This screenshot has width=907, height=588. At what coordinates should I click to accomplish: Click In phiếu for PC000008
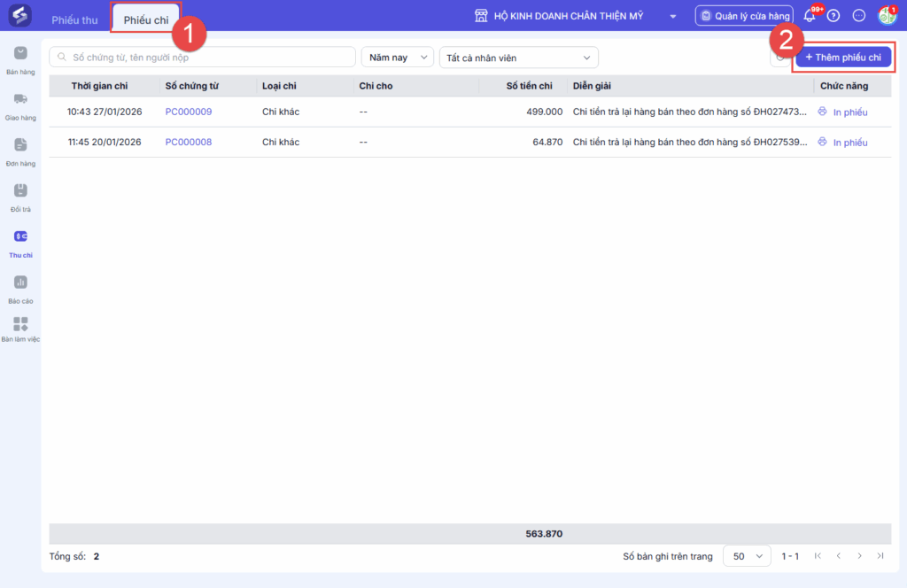pyautogui.click(x=849, y=143)
